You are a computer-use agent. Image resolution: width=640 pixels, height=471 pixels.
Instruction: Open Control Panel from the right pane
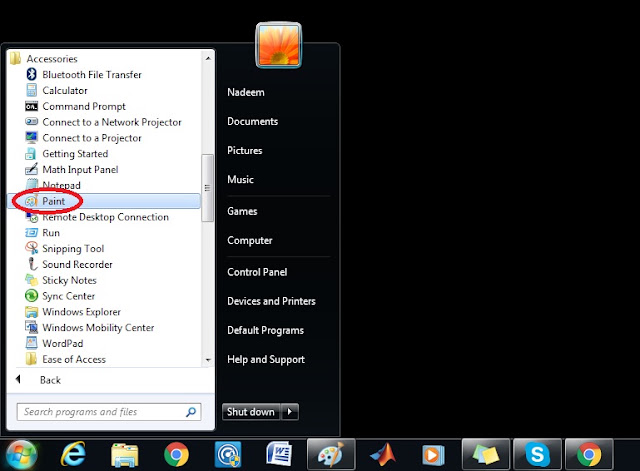point(257,272)
